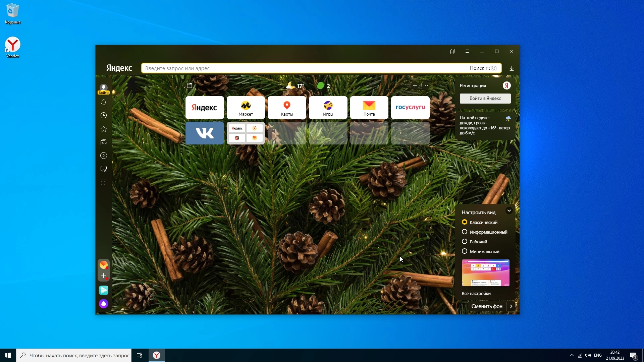Open the Маркет tile

pyautogui.click(x=246, y=108)
